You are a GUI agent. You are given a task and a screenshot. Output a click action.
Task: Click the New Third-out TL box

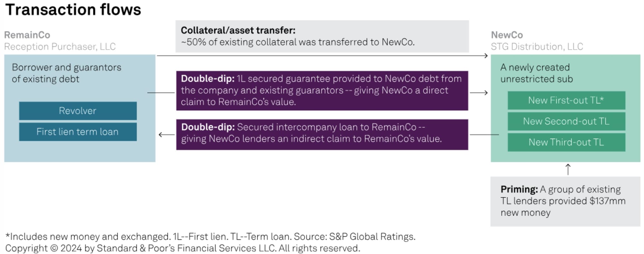pos(566,142)
